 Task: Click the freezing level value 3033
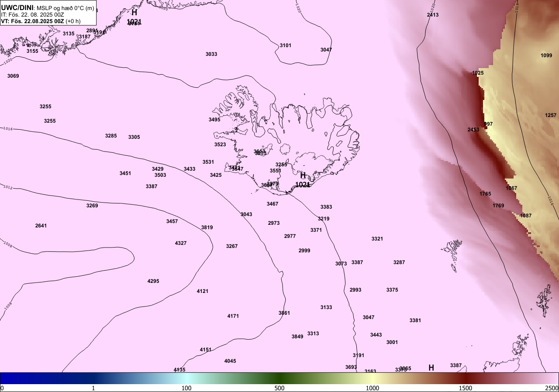[211, 54]
